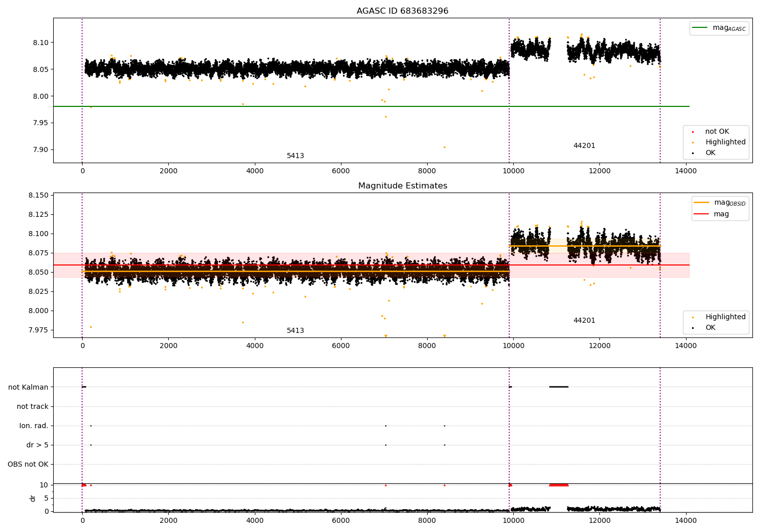
Task: Select the 'not OK' legend entry in top plot
Action: [710, 132]
